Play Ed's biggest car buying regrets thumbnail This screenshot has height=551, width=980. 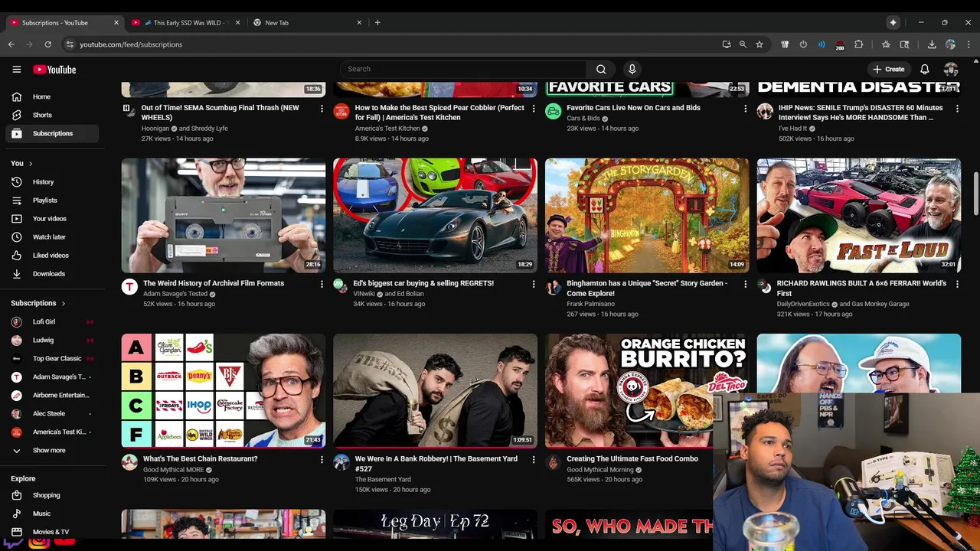[x=435, y=215]
